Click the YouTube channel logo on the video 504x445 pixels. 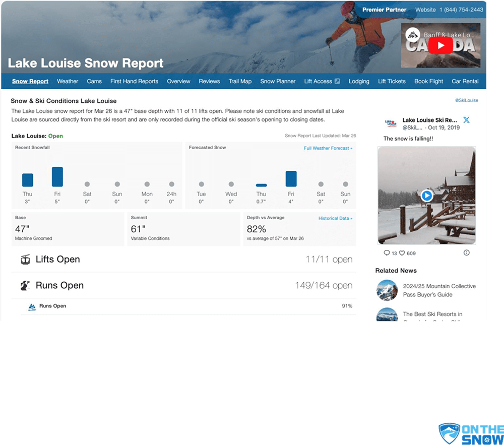coord(412,35)
